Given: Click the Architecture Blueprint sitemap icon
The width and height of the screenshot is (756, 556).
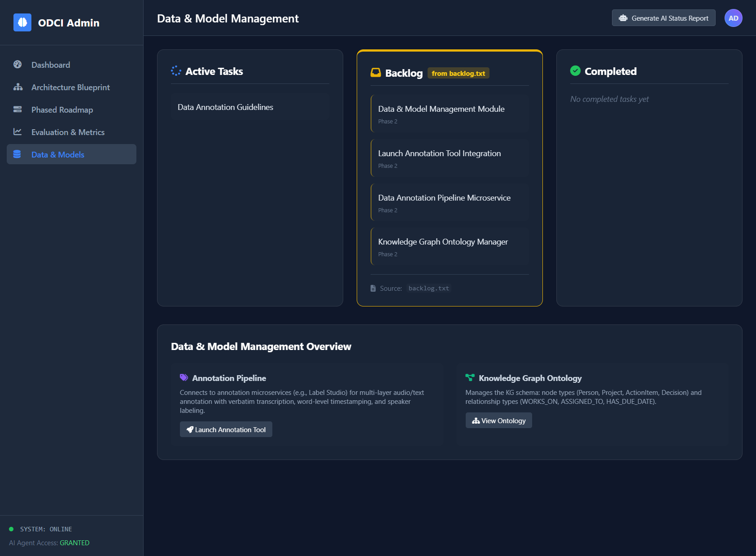Looking at the screenshot, I should tap(18, 87).
